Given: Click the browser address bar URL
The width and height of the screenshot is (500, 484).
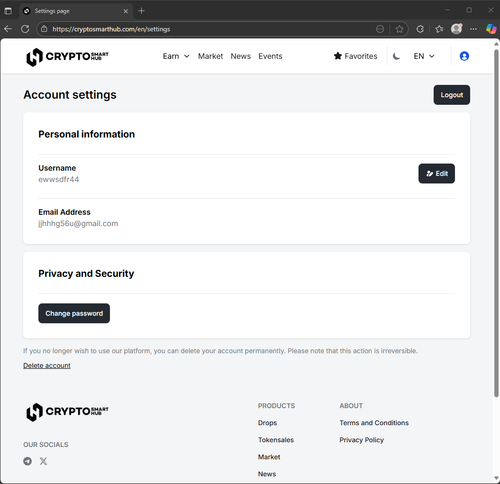Looking at the screenshot, I should click(x=111, y=29).
